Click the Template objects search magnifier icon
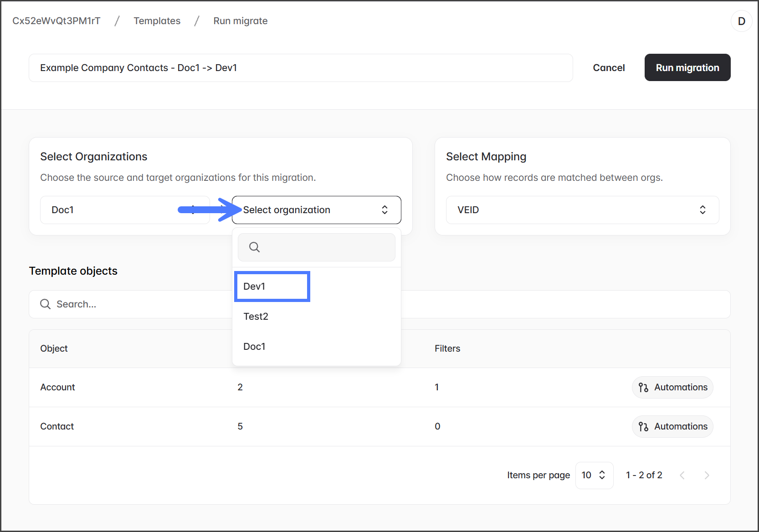Image resolution: width=759 pixels, height=532 pixels. (x=45, y=304)
